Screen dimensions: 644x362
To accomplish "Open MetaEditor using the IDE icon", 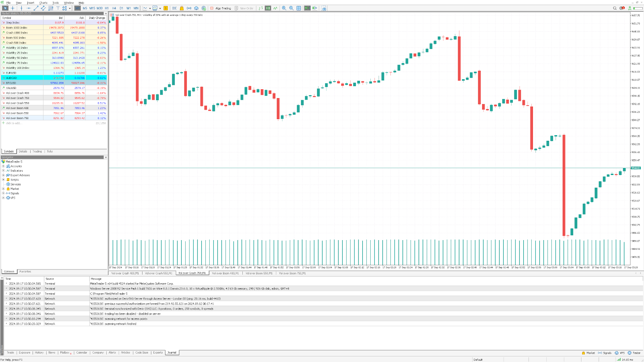I will (x=174, y=8).
